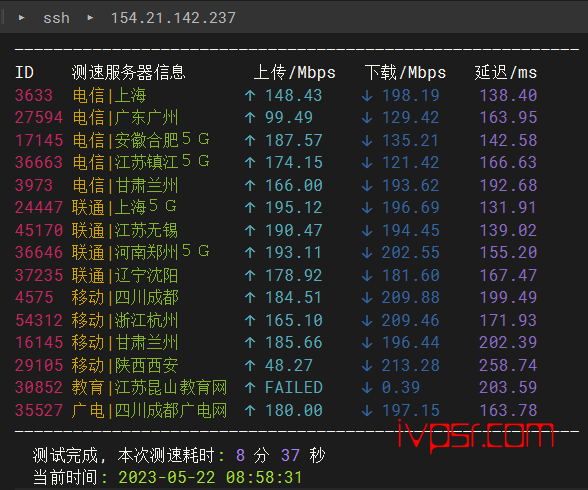
Task: Click the FAILED upload result
Action: [294, 388]
